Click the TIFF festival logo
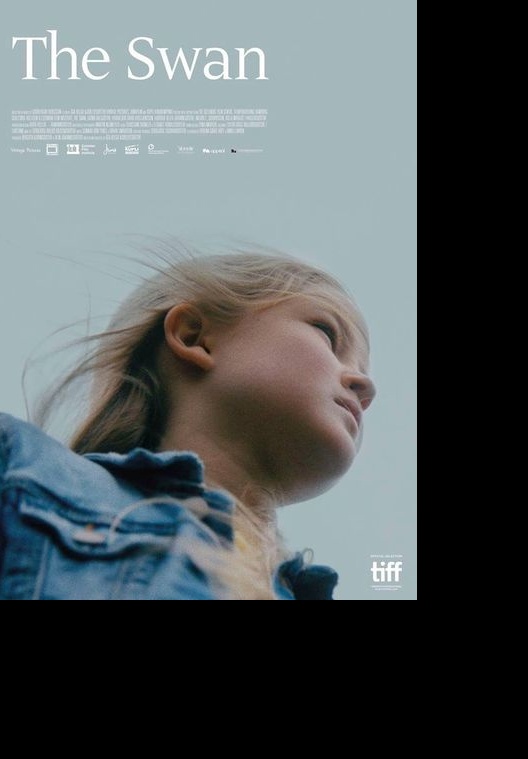Screen dimensions: 528x759 386,572
